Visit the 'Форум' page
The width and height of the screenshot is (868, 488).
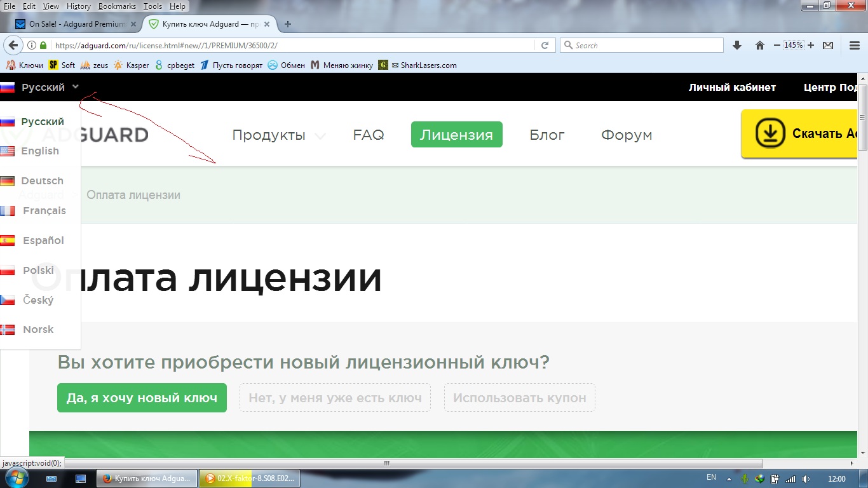click(x=627, y=135)
